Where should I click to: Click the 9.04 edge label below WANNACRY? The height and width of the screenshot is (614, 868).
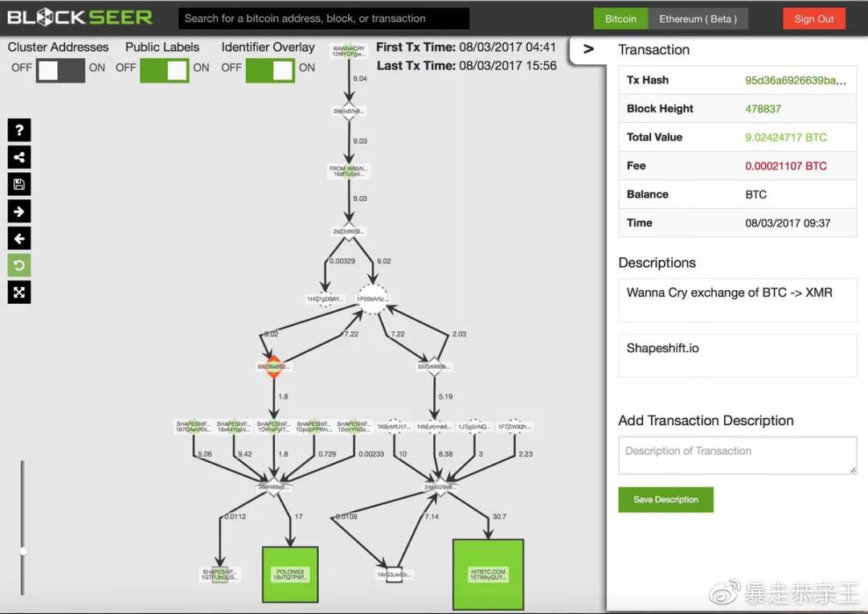(360, 79)
